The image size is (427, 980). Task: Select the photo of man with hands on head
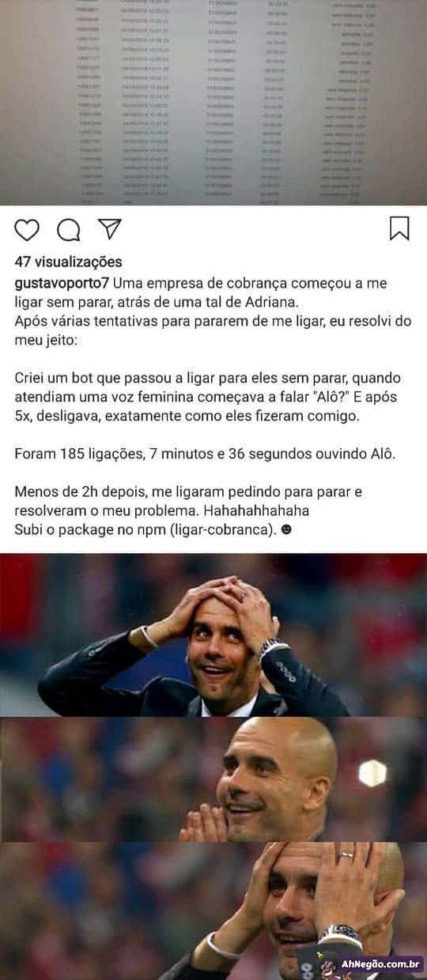click(x=213, y=635)
